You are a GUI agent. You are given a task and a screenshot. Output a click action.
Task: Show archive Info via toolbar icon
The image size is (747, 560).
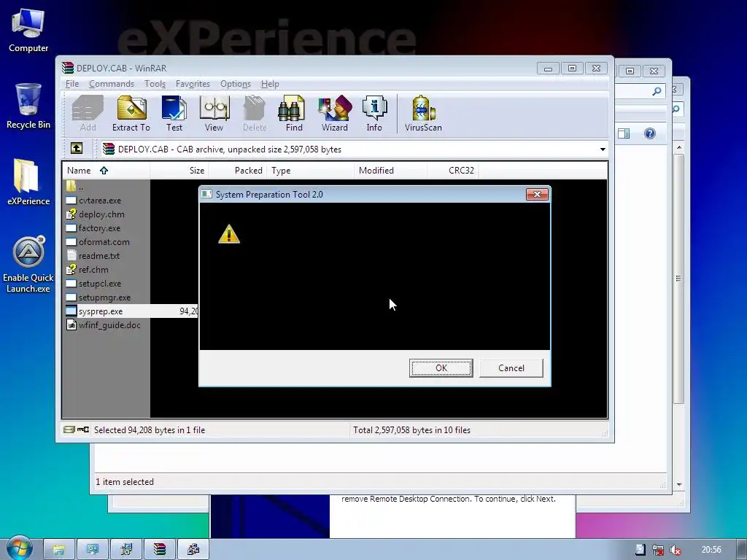click(x=374, y=113)
